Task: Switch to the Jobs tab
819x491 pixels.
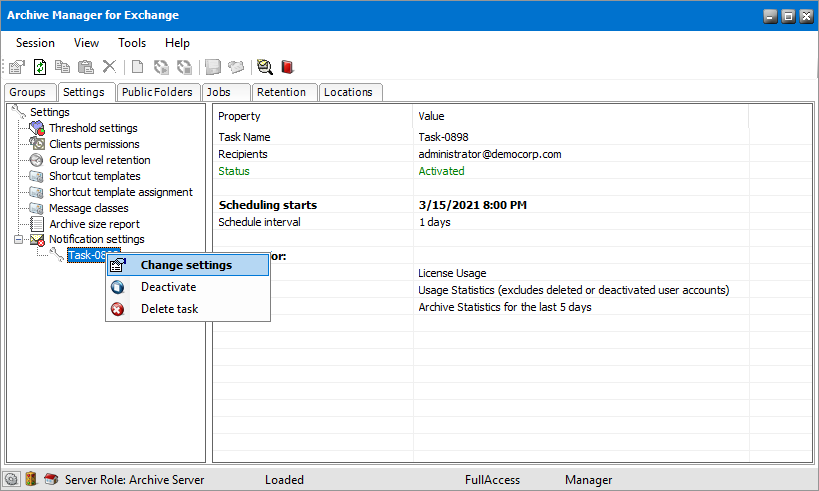Action: click(226, 92)
